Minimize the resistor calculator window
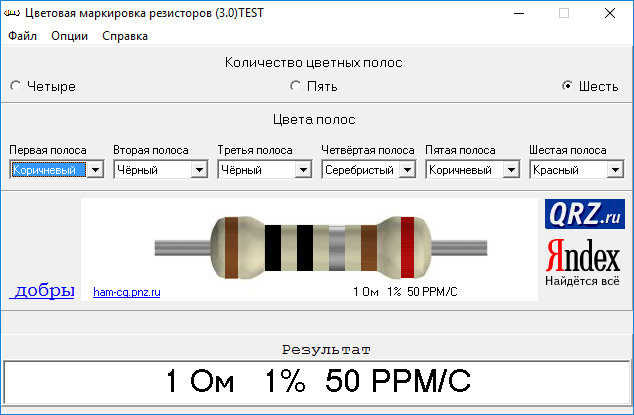The width and height of the screenshot is (634, 415). pos(519,13)
